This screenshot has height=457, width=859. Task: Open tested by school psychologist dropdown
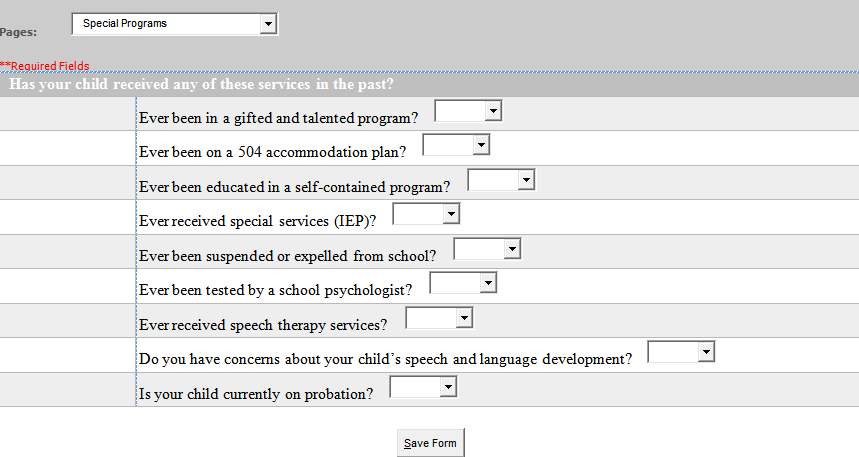(x=463, y=283)
